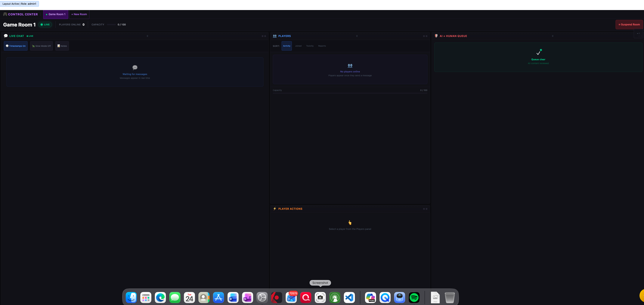Click the Players panel header icon
The image size is (644, 305).
[274, 36]
